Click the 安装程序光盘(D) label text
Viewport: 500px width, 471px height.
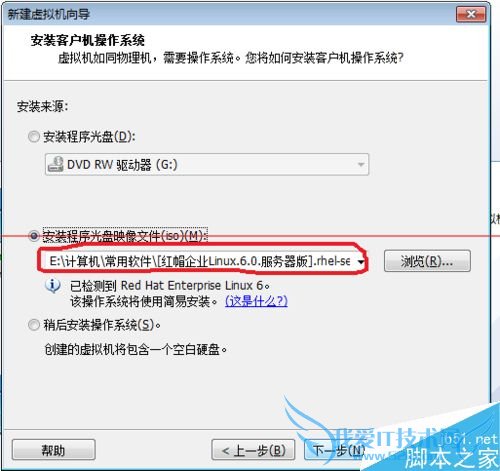click(89, 137)
